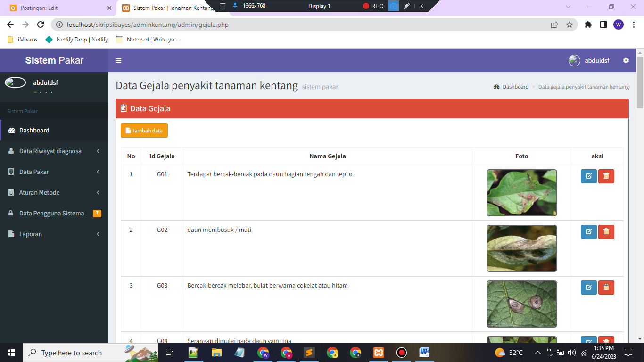Click abduldsf username in top header
The width and height of the screenshot is (644, 362).
point(597,60)
